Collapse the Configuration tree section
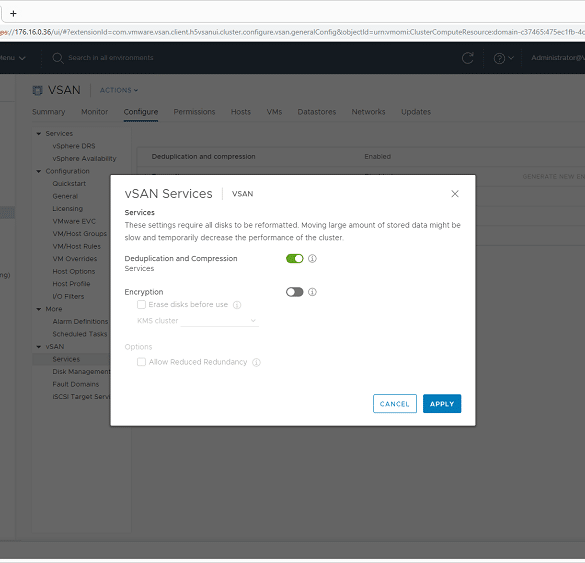The width and height of the screenshot is (585, 563). [39, 171]
